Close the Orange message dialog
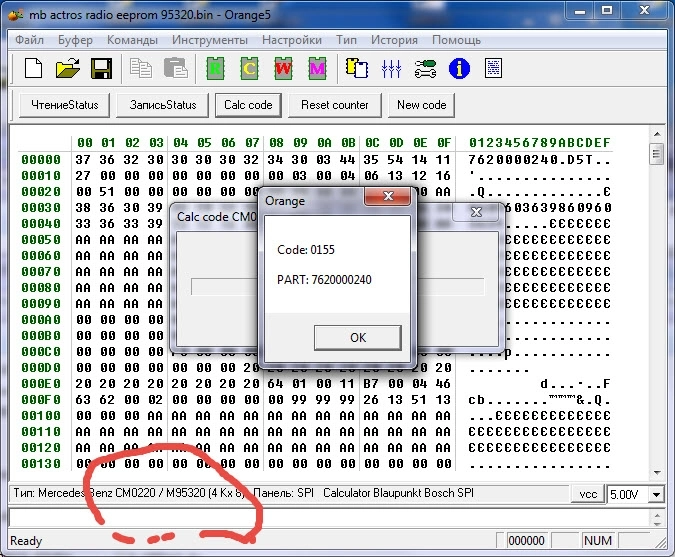675x557 pixels. tap(388, 196)
